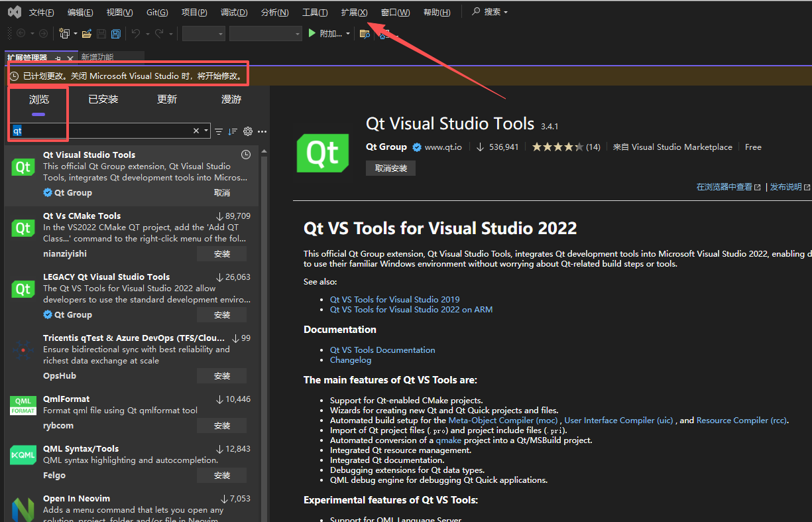The image size is (812, 522).
Task: Click the redo arrow icon
Action: point(159,33)
